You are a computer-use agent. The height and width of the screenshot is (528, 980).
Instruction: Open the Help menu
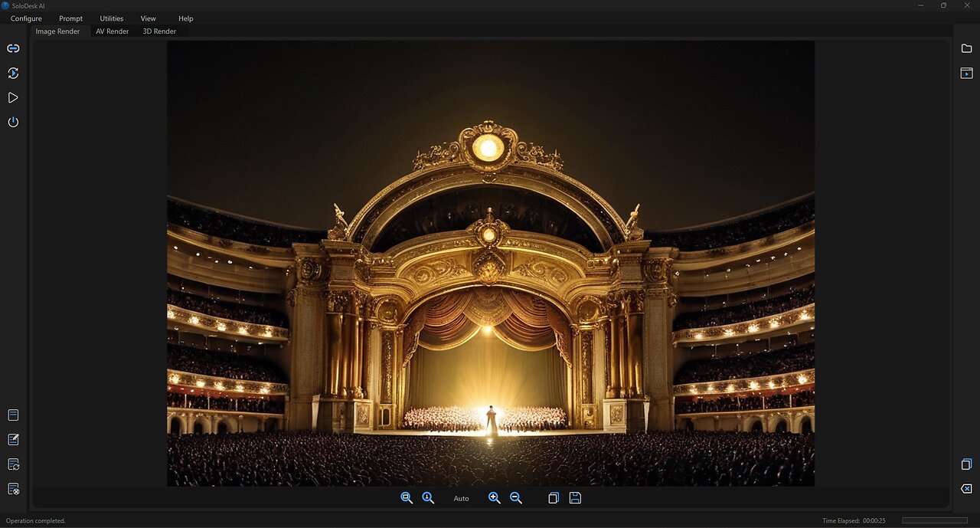186,18
